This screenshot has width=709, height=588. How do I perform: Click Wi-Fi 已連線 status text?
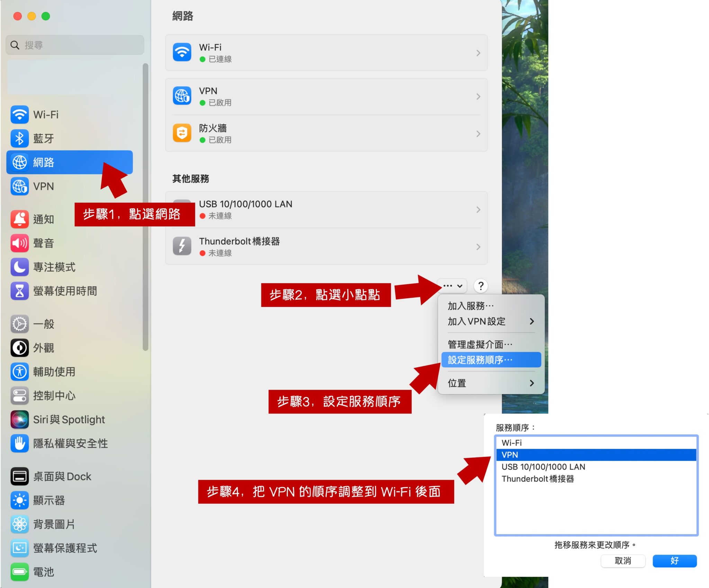click(x=216, y=59)
